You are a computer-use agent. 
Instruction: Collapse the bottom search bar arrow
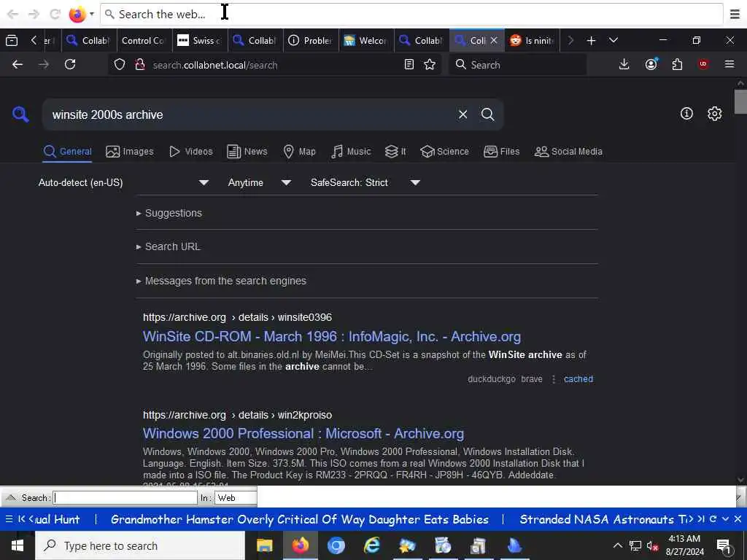click(x=10, y=497)
